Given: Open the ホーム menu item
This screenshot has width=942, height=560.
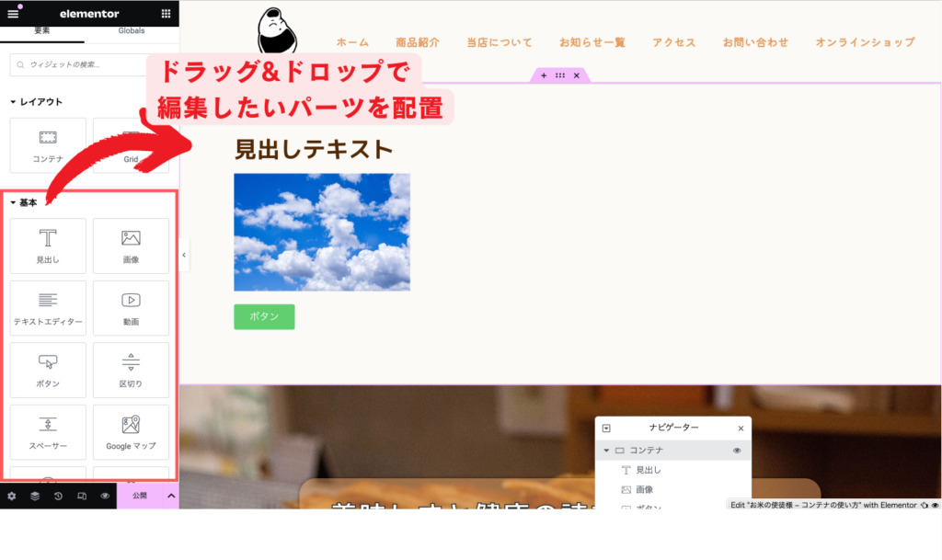Looking at the screenshot, I should tap(352, 42).
